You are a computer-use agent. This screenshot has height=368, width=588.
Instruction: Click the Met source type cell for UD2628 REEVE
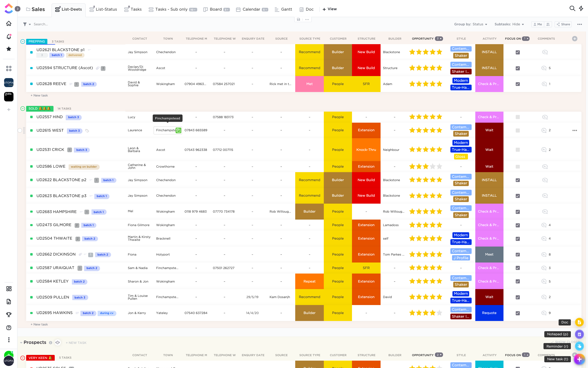point(309,84)
